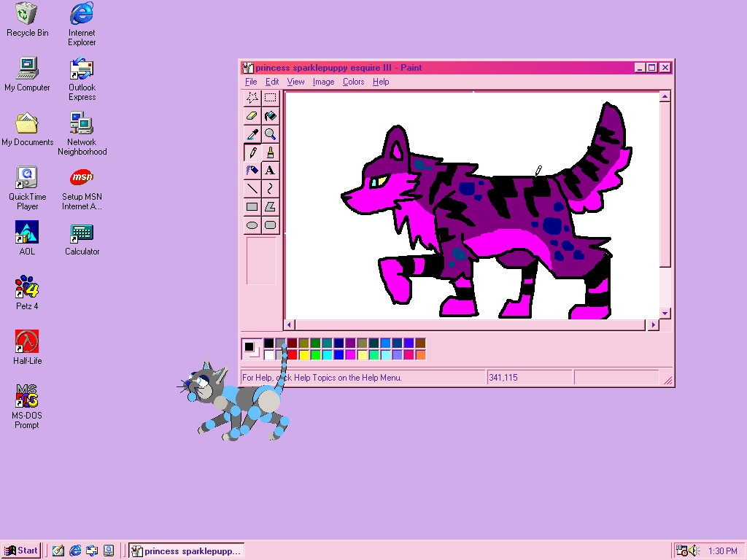The image size is (747, 560).
Task: Select the yellow color swatch
Action: (303, 354)
